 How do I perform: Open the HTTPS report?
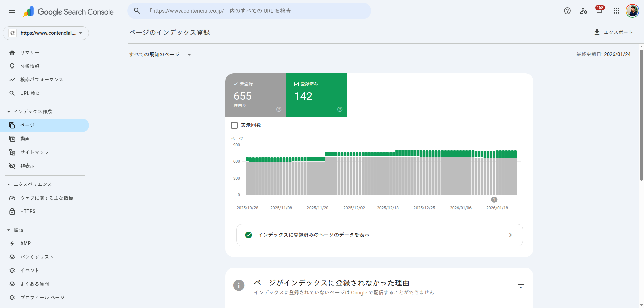tap(28, 211)
